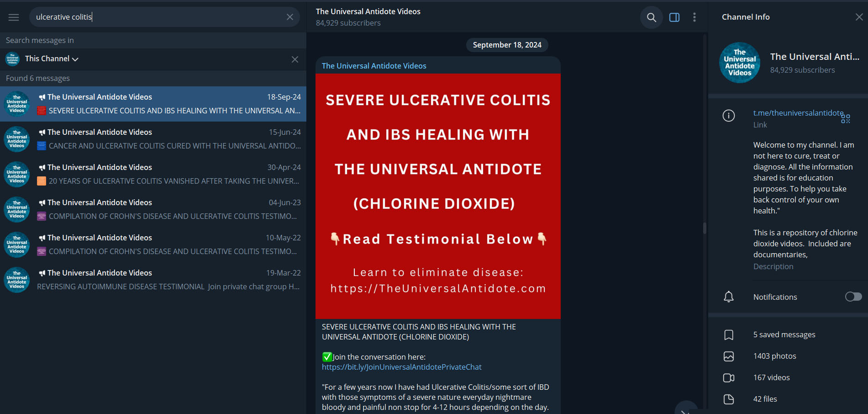This screenshot has height=414, width=868.
Task: Click the channel info circle icon
Action: point(729,116)
